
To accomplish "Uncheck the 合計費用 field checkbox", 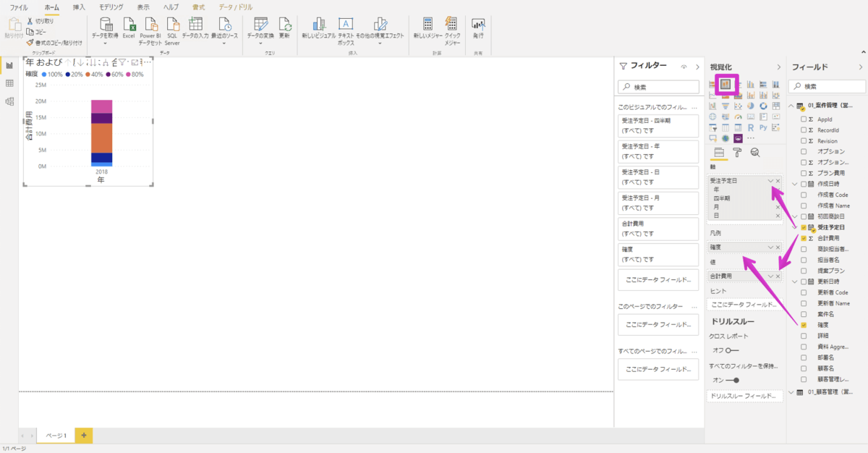I will pyautogui.click(x=804, y=238).
